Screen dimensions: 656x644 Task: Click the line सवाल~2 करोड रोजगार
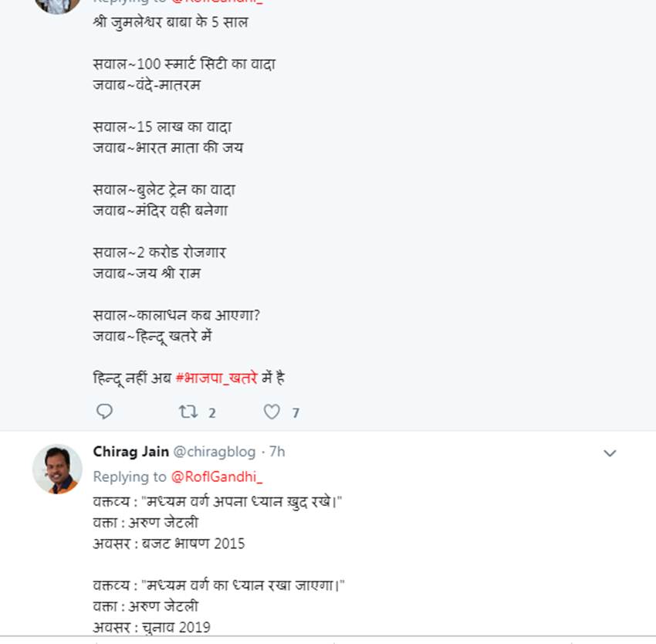click(x=159, y=253)
